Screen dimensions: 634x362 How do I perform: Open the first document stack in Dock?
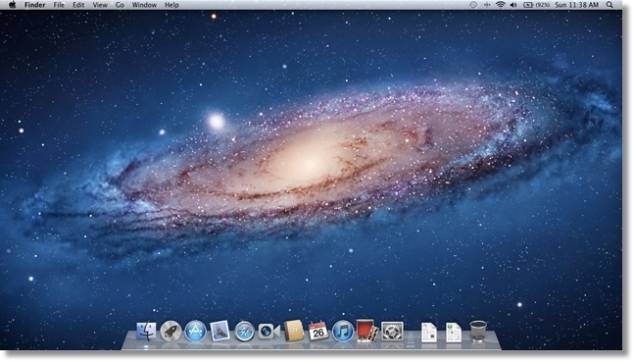coord(429,332)
